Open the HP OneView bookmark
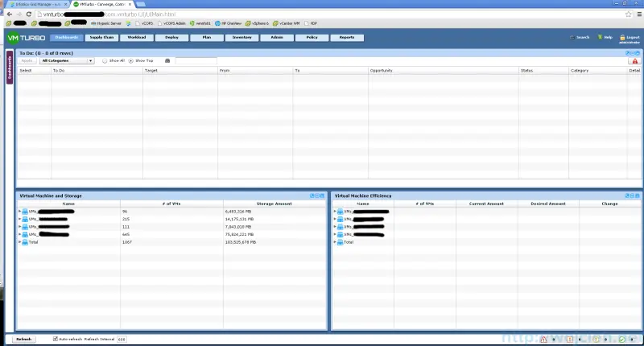Image resolution: width=644 pixels, height=346 pixels. [229, 23]
